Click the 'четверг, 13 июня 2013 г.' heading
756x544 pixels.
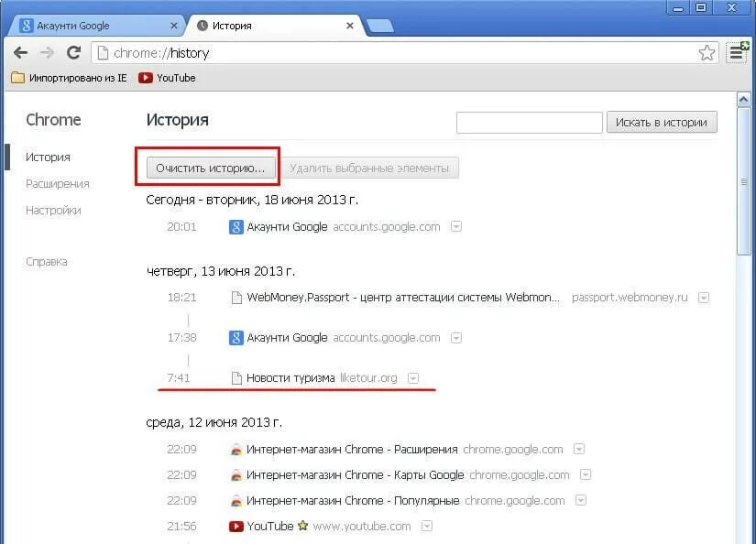click(220, 271)
